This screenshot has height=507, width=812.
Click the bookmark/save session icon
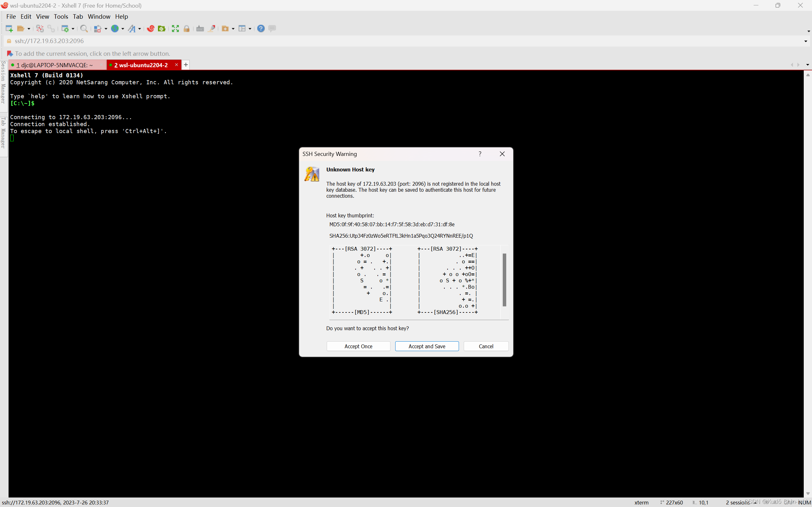pyautogui.click(x=10, y=53)
